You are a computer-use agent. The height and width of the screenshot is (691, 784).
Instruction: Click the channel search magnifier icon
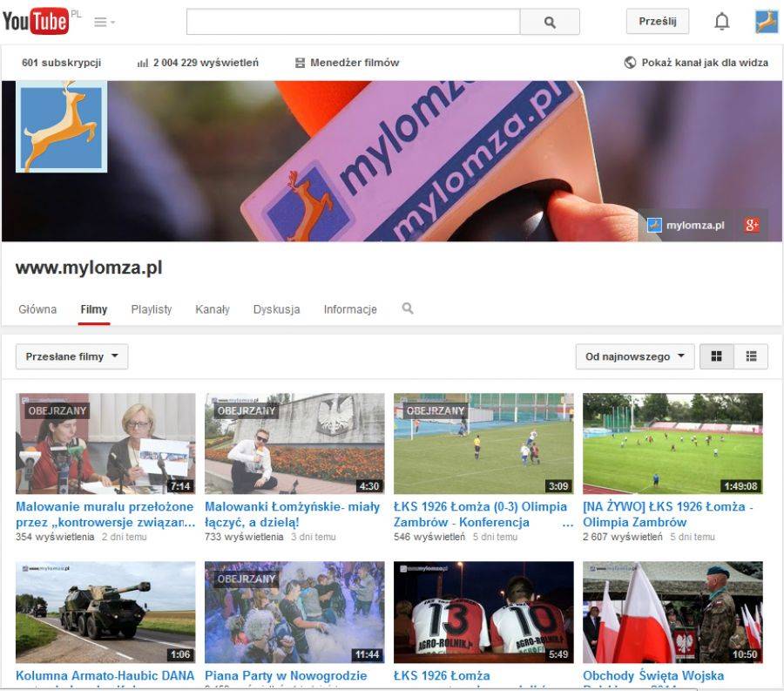point(408,308)
